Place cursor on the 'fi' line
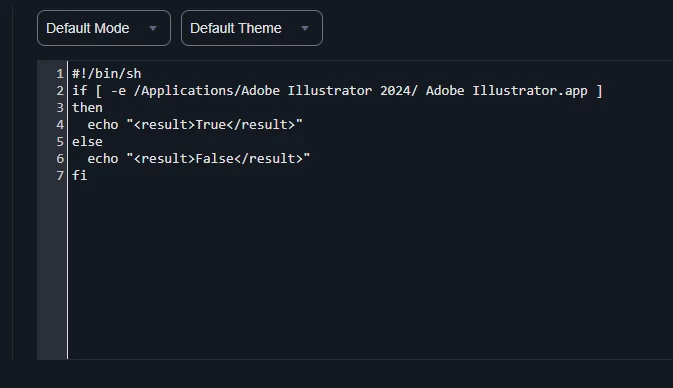The height and width of the screenshot is (388, 673). pos(79,176)
